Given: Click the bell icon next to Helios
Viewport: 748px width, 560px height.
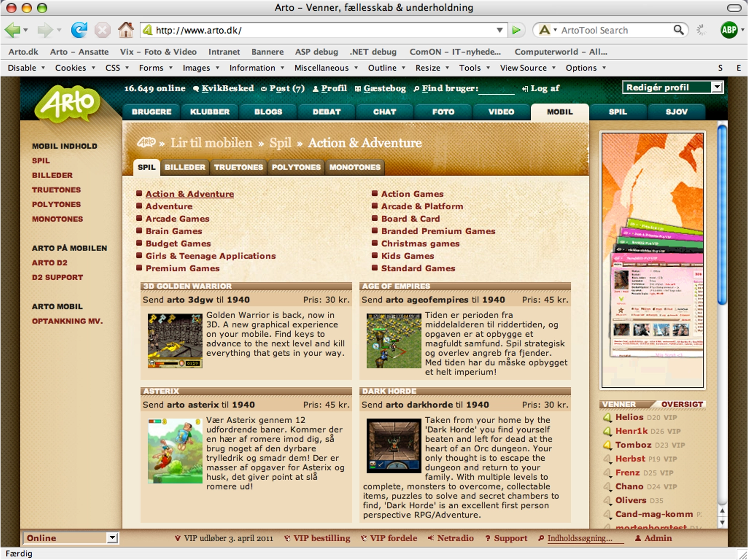Looking at the screenshot, I should click(607, 418).
